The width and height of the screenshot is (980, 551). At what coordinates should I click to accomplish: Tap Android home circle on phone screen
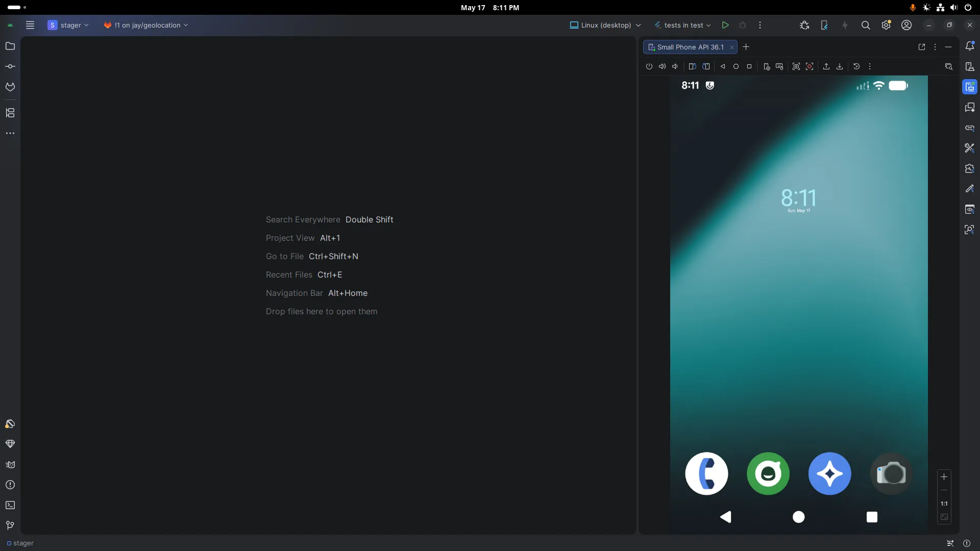[x=799, y=517]
